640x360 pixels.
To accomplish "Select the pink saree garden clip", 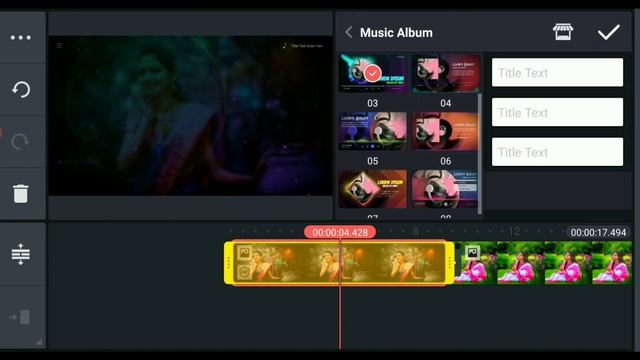I will tap(543, 262).
